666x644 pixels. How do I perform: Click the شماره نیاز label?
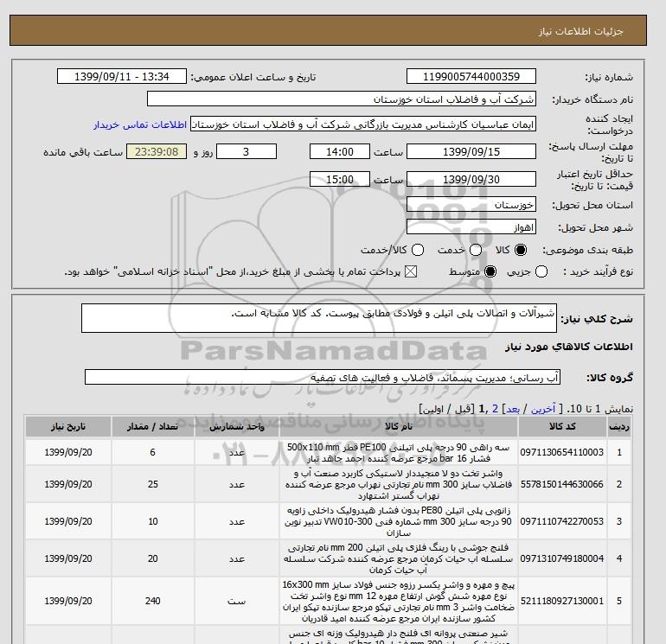(x=609, y=77)
